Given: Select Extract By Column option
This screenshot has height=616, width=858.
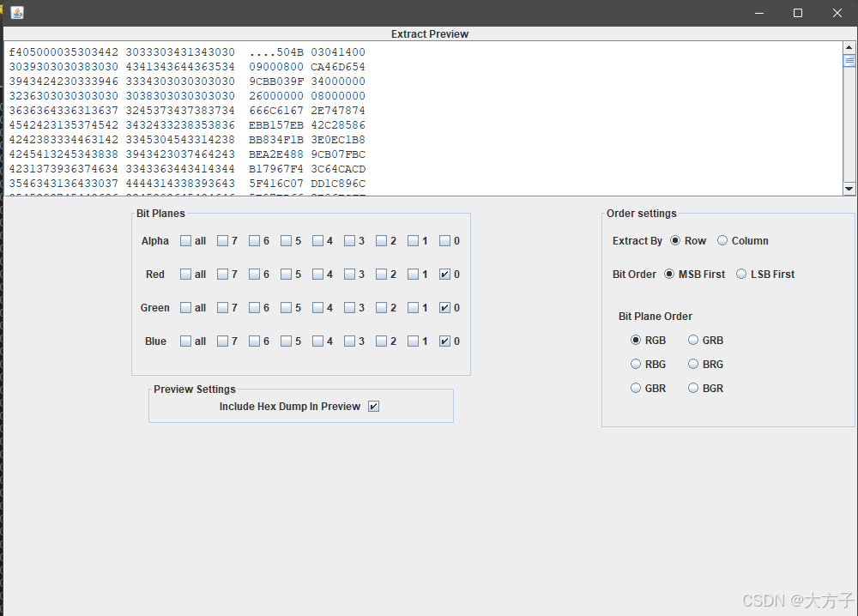Looking at the screenshot, I should tap(722, 241).
